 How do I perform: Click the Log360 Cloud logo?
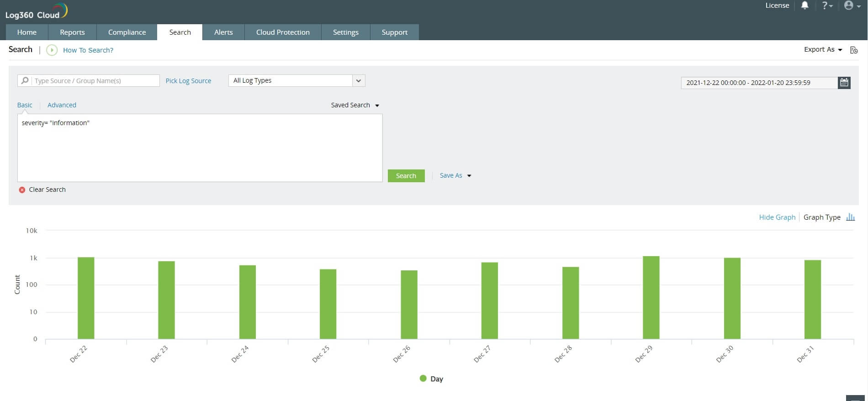(37, 11)
